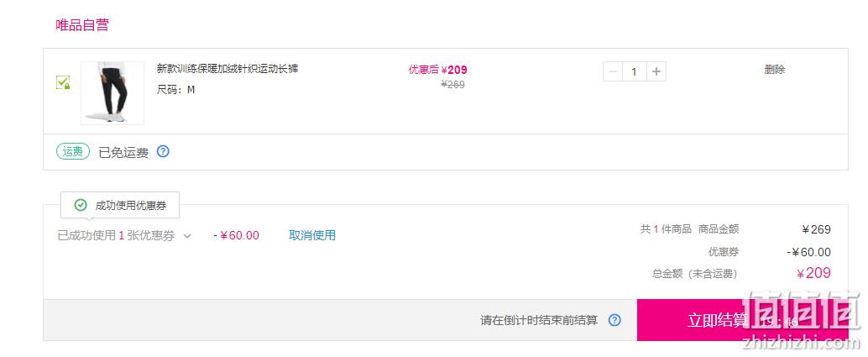Click the 唯品自营 store header
The width and height of the screenshot is (868, 357).
pyautogui.click(x=82, y=25)
